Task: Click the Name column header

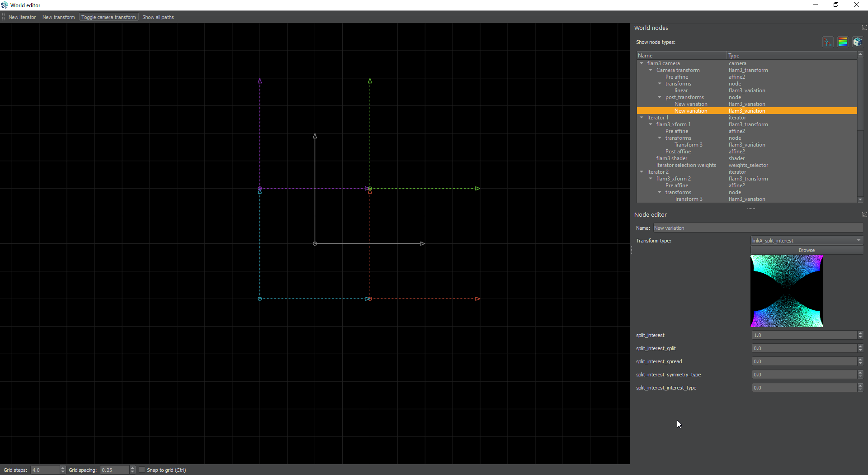Action: coord(682,56)
